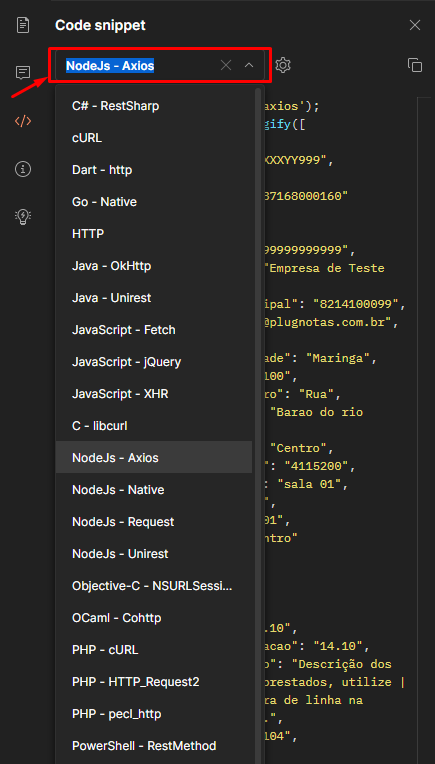Viewport: 435px width, 764px height.
Task: Clear the NodeJs - Axios language selection
Action: 226,65
